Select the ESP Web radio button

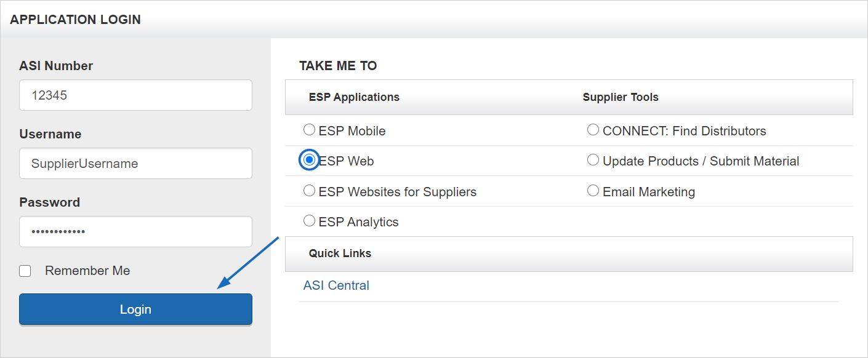coord(309,159)
